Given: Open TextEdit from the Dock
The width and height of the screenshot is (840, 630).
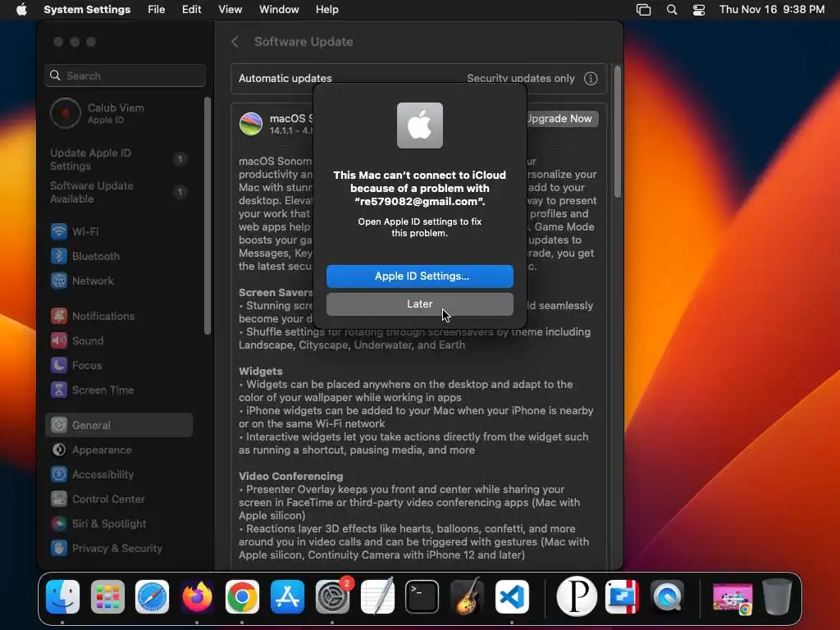Looking at the screenshot, I should point(377,596).
